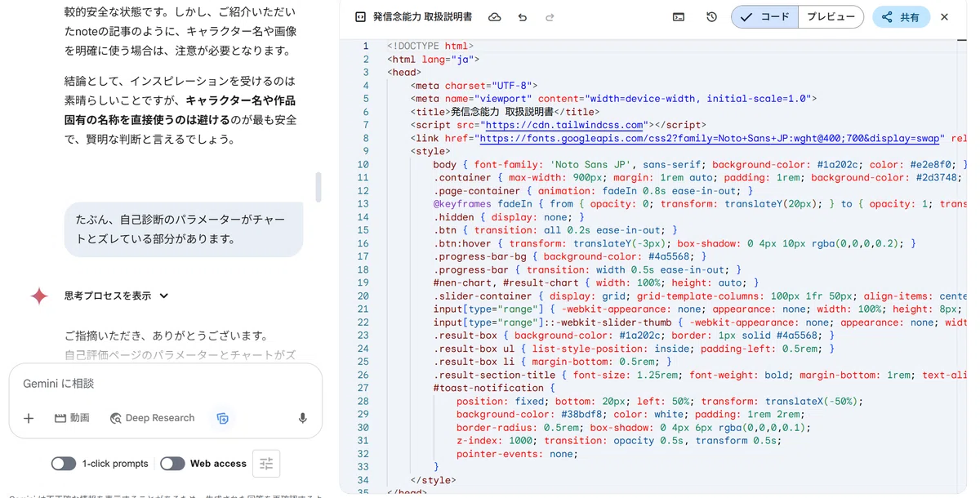
Task: Click the #toast-notification { line
Action: (494, 388)
